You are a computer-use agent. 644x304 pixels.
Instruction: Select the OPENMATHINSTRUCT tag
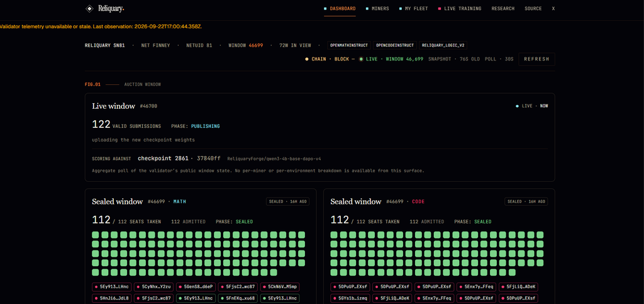pos(350,45)
